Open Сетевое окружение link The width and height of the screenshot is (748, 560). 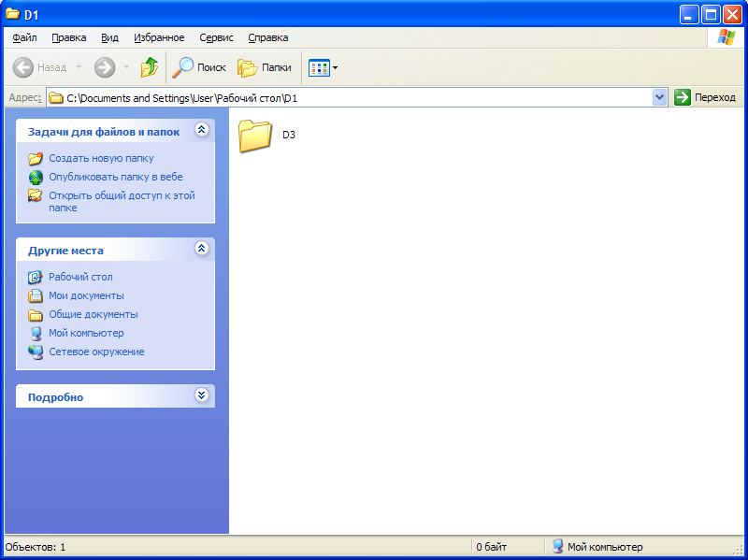96,352
